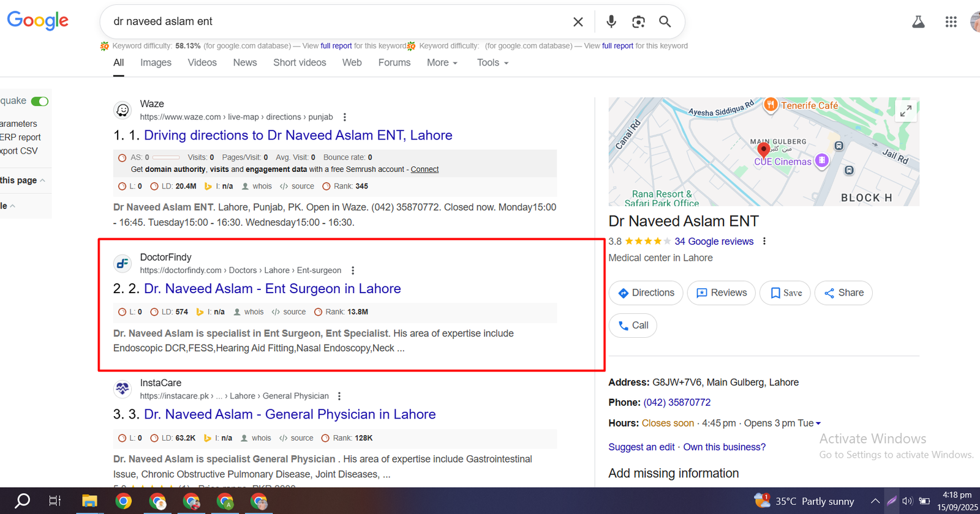Screen dimensions: 980x514
Task: Open more options beside Google reviews
Action: pos(764,241)
